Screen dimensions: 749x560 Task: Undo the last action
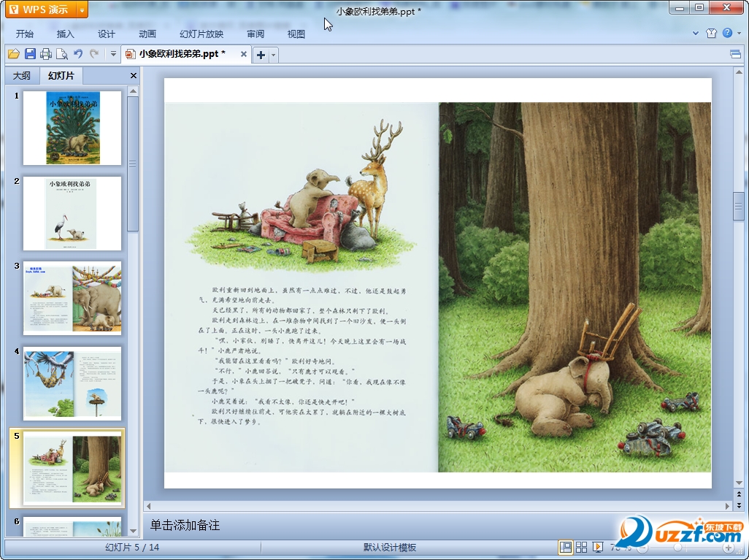pyautogui.click(x=78, y=54)
